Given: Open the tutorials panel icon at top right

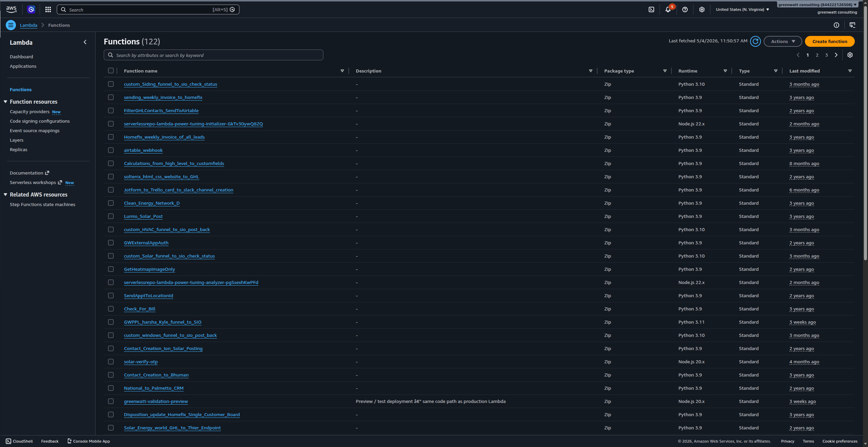Looking at the screenshot, I should coord(852,25).
